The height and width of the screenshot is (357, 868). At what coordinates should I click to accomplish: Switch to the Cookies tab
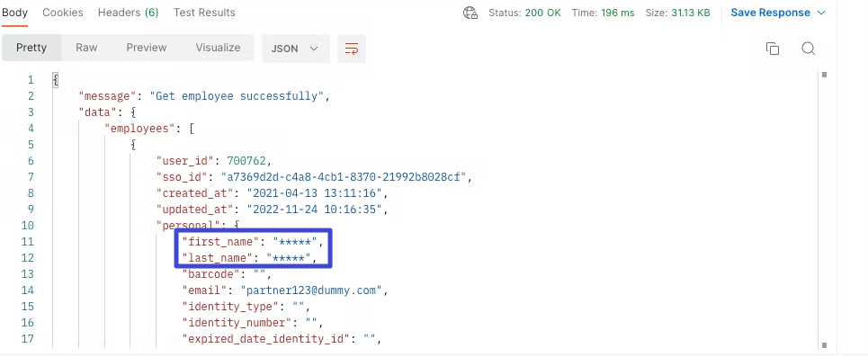[63, 13]
